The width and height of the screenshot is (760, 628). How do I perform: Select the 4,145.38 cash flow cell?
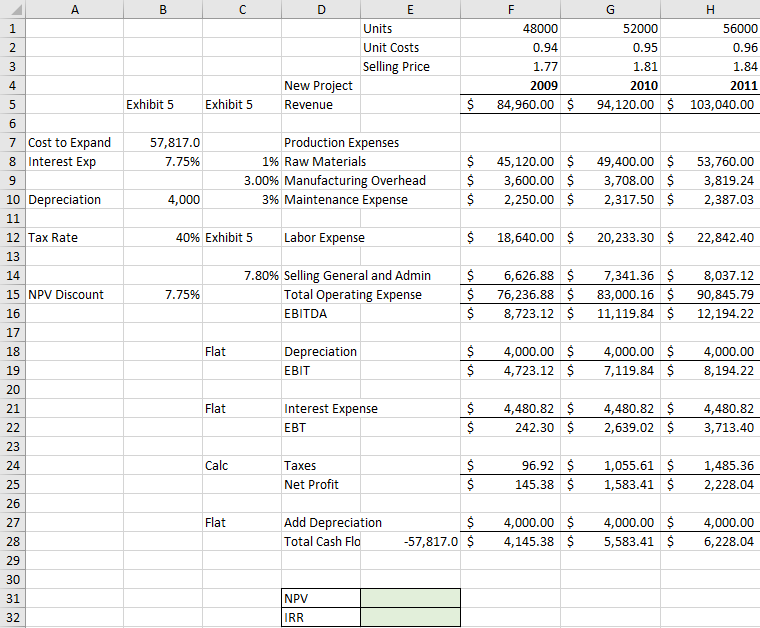pyautogui.click(x=510, y=541)
